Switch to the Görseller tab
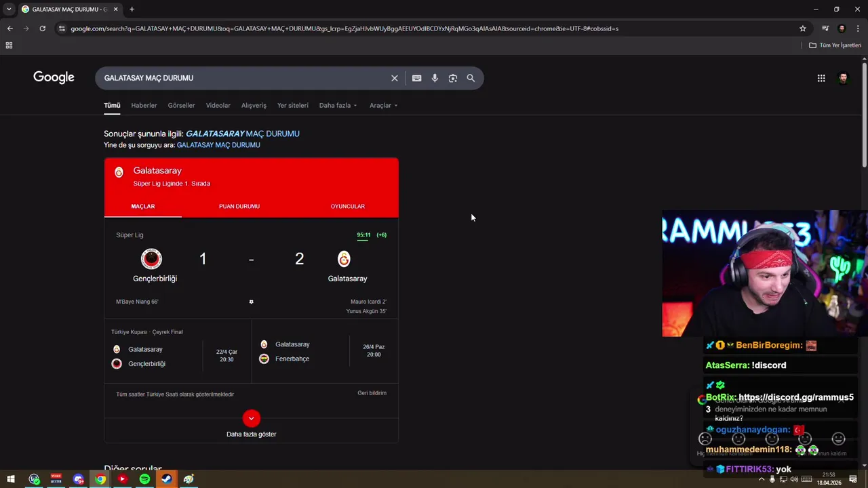This screenshot has width=868, height=488. tap(181, 105)
